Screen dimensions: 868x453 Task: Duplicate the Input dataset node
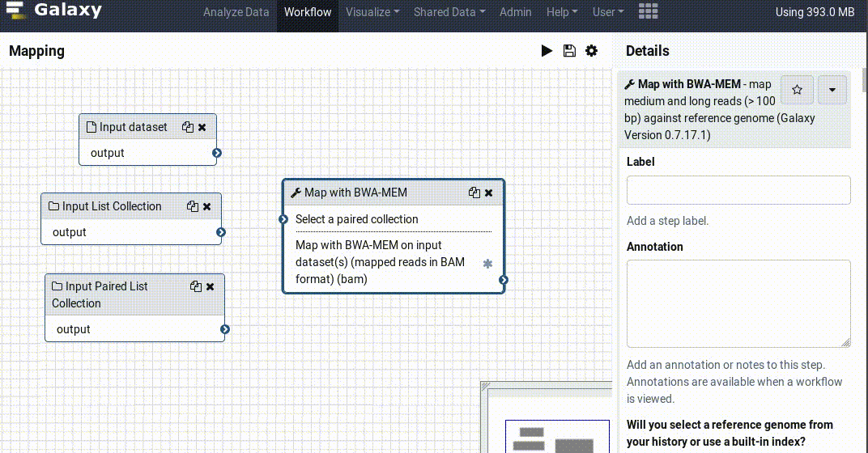tap(188, 127)
